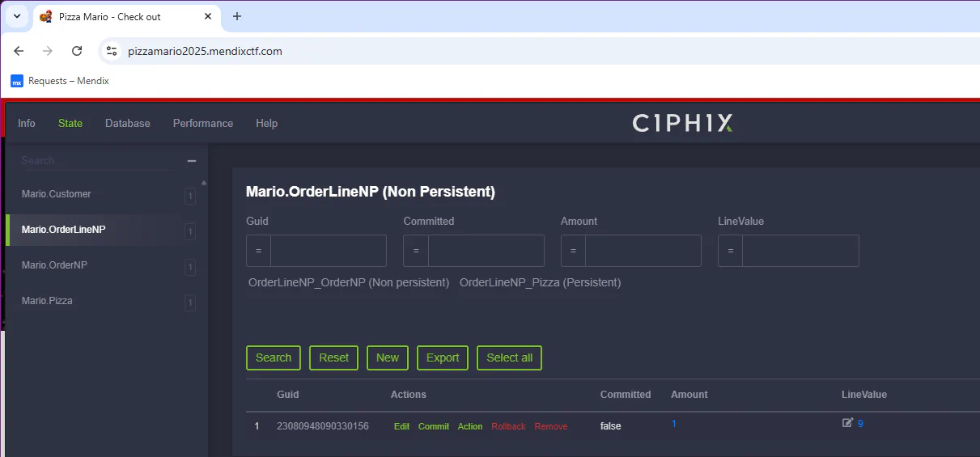Click the Committed value false
Image resolution: width=980 pixels, height=457 pixels.
(x=611, y=425)
